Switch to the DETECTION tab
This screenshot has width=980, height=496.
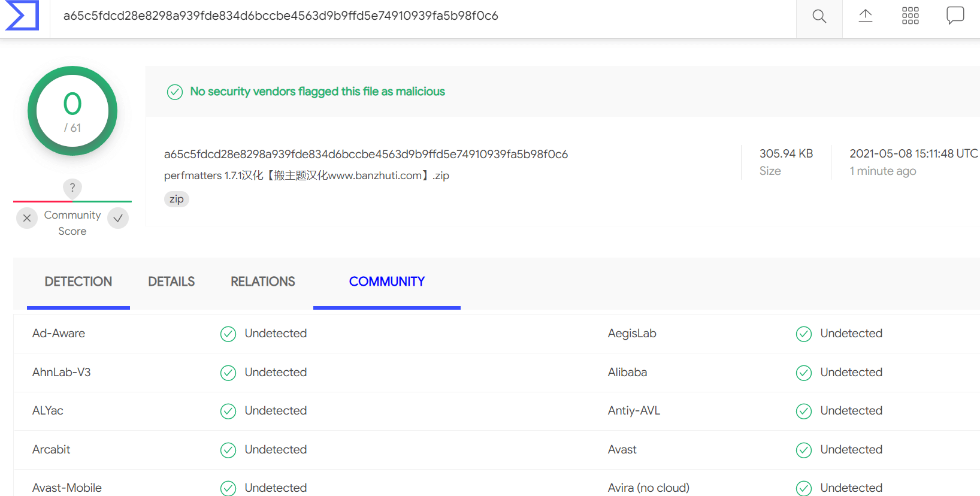78,282
